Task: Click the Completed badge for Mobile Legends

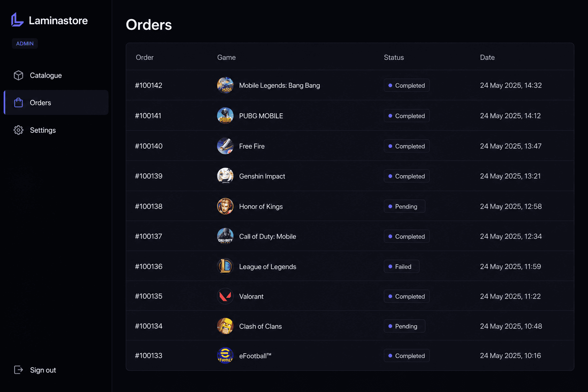Action: coord(407,85)
